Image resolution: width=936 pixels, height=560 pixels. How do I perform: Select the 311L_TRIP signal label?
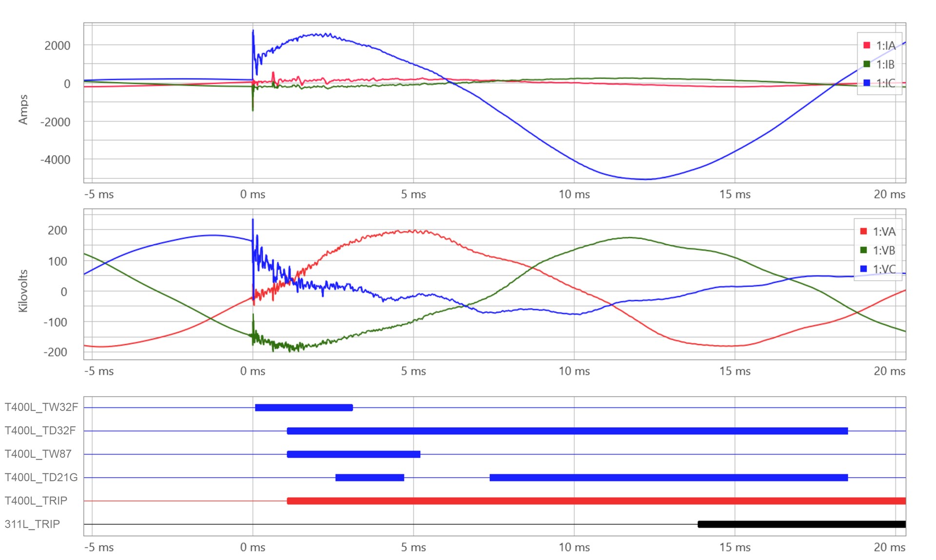click(32, 524)
